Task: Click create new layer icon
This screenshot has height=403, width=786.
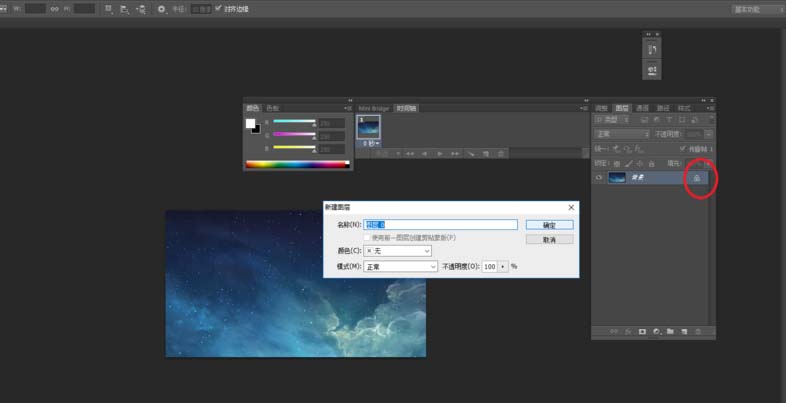Action: [684, 332]
